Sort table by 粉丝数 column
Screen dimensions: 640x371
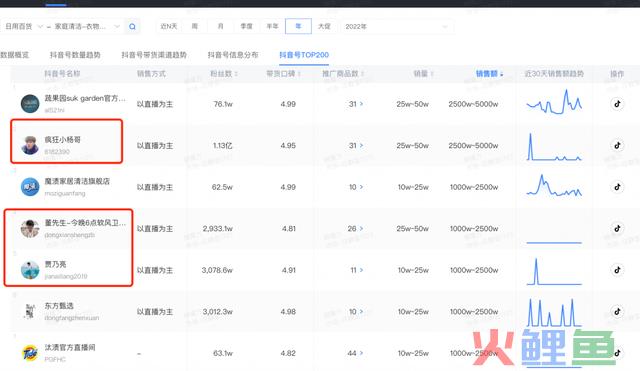tap(224, 74)
